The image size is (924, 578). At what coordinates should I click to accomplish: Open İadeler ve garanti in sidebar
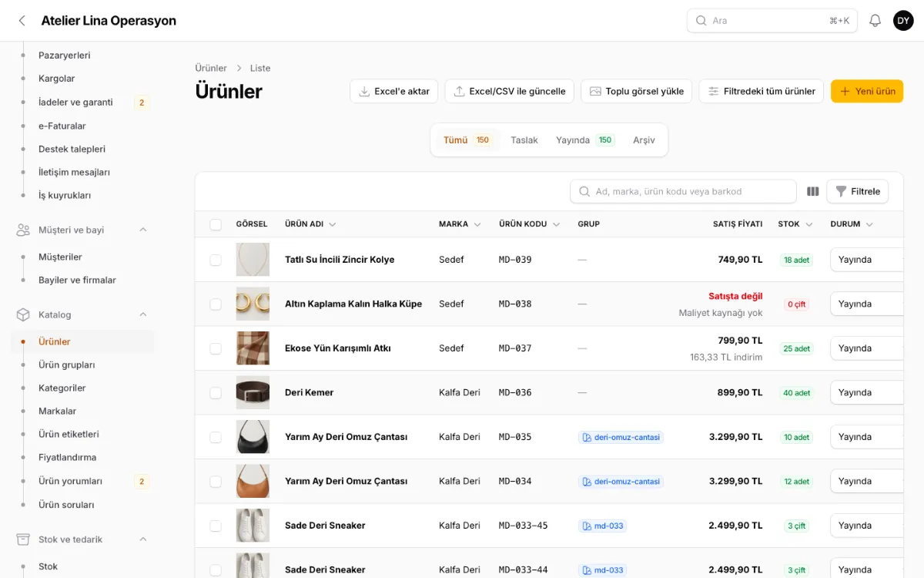75,102
